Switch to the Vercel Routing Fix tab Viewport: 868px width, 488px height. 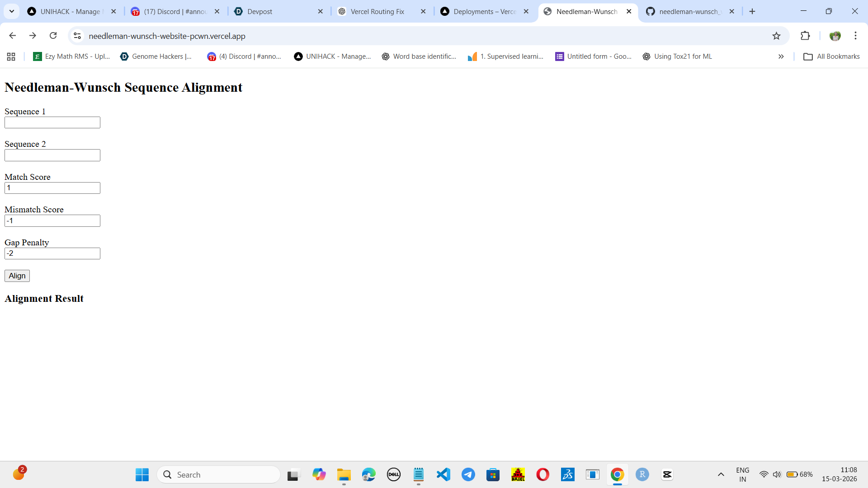point(377,11)
